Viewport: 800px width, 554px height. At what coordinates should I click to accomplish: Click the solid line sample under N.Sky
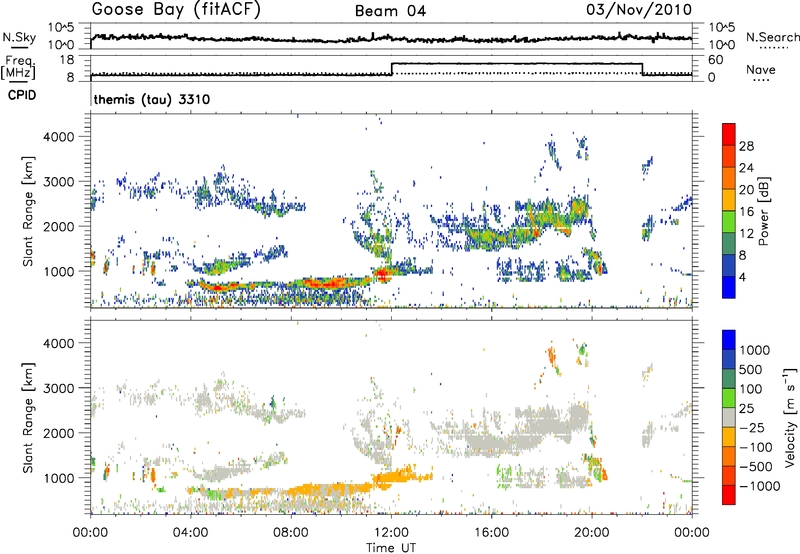click(x=18, y=47)
